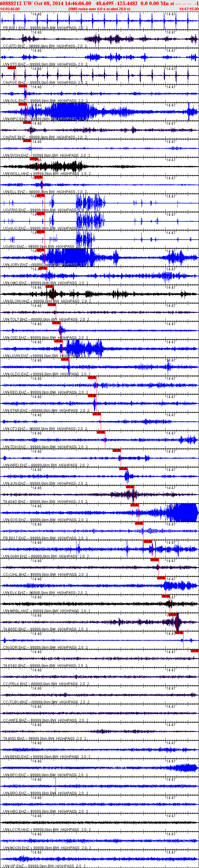Click the red pick marker on UW ELK trace

pos(161,578)
